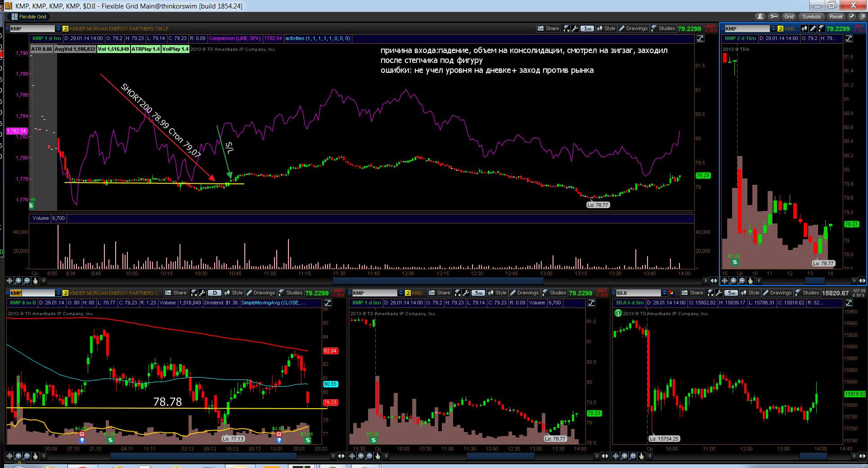Open chart settings wrench on main chart
Screen dimensions: 868x468
(x=575, y=28)
